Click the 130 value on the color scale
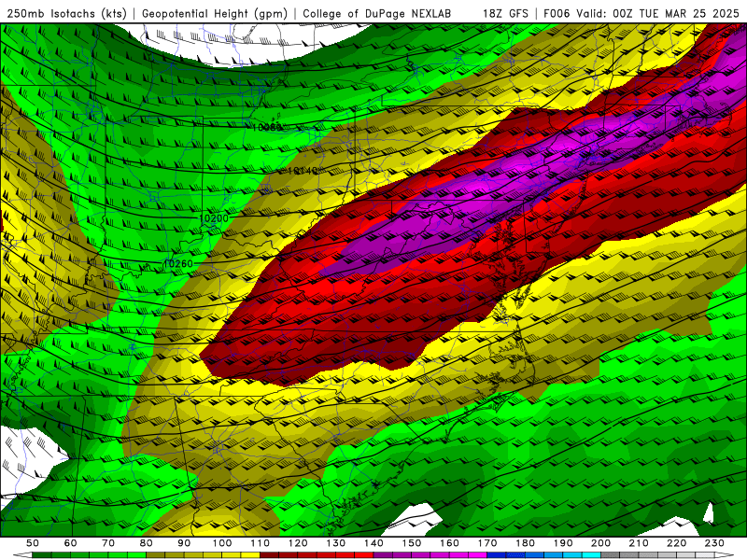This screenshot has height=560, width=747. tap(336, 543)
